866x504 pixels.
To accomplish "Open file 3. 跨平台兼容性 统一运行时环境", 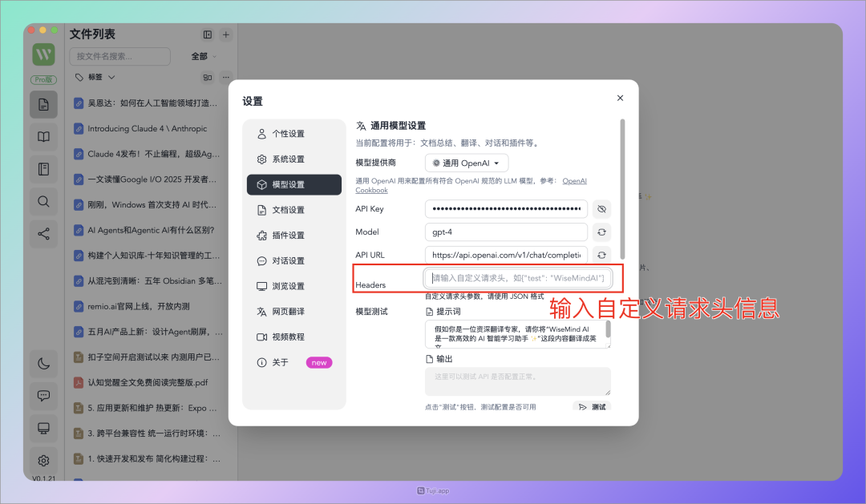I will (x=148, y=433).
